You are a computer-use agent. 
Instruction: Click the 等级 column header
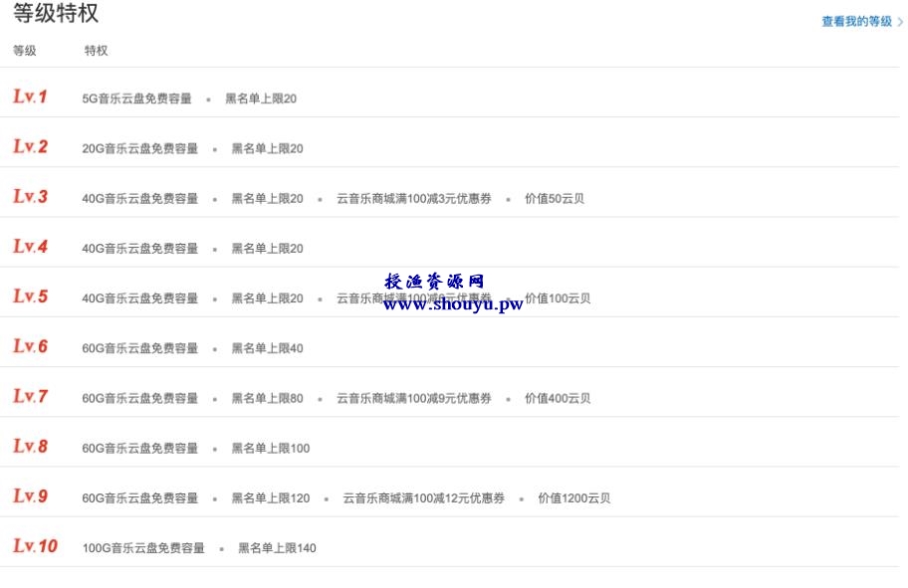24,51
